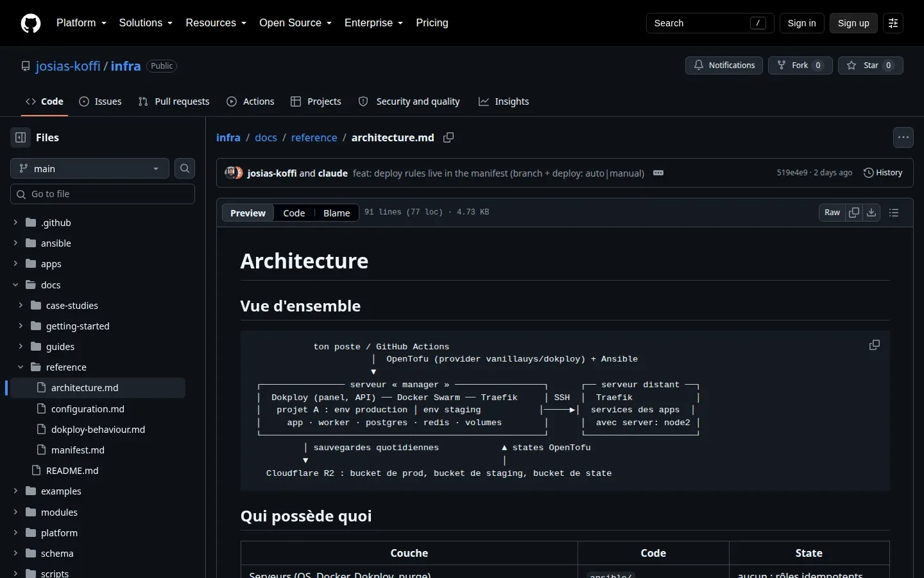This screenshot has width=924, height=578.
Task: Open the Pricing link
Action: [x=432, y=23]
